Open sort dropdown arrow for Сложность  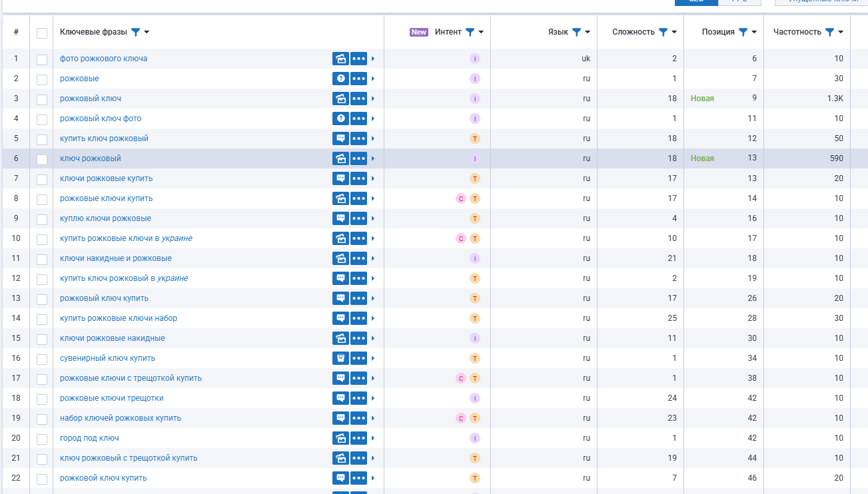tap(674, 32)
